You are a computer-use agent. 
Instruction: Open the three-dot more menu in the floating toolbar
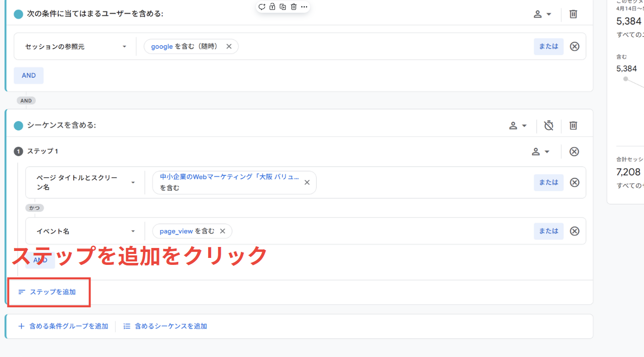[x=304, y=7]
